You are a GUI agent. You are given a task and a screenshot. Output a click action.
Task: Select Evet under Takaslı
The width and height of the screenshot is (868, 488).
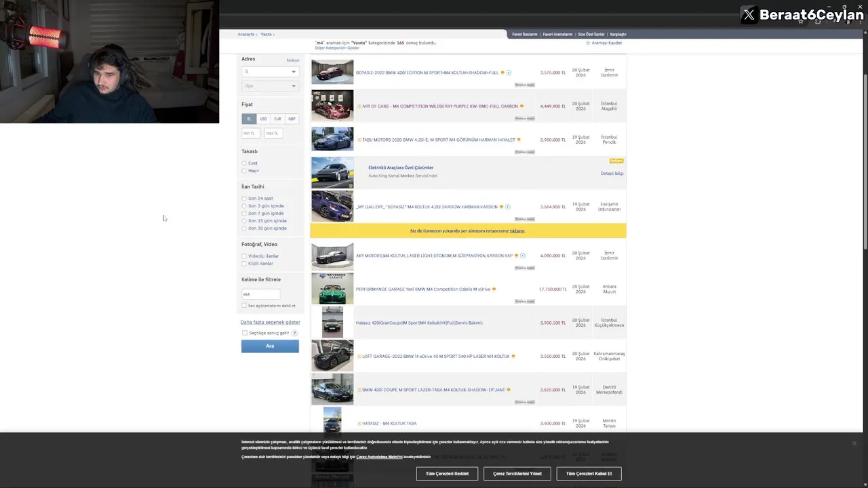click(244, 163)
